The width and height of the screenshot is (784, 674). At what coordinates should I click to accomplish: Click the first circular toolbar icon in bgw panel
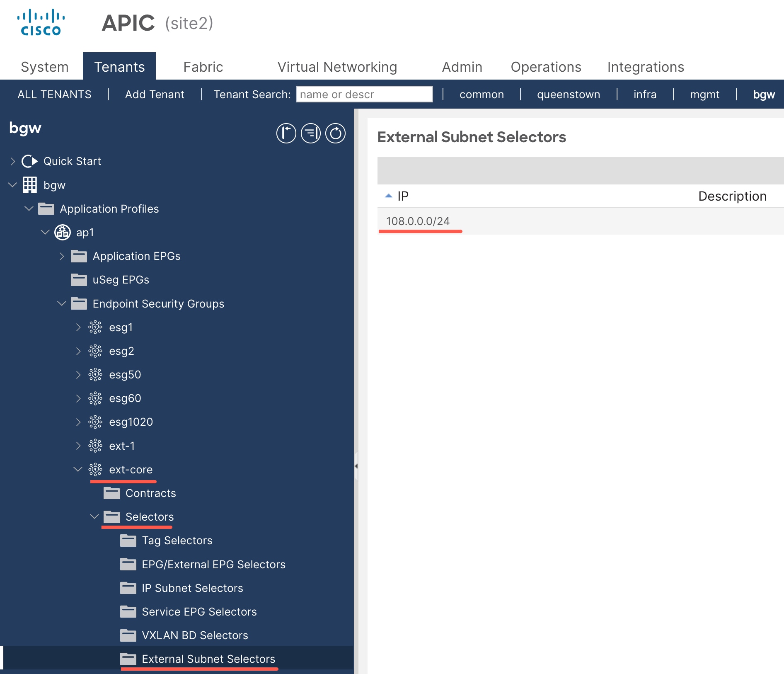coord(286,133)
